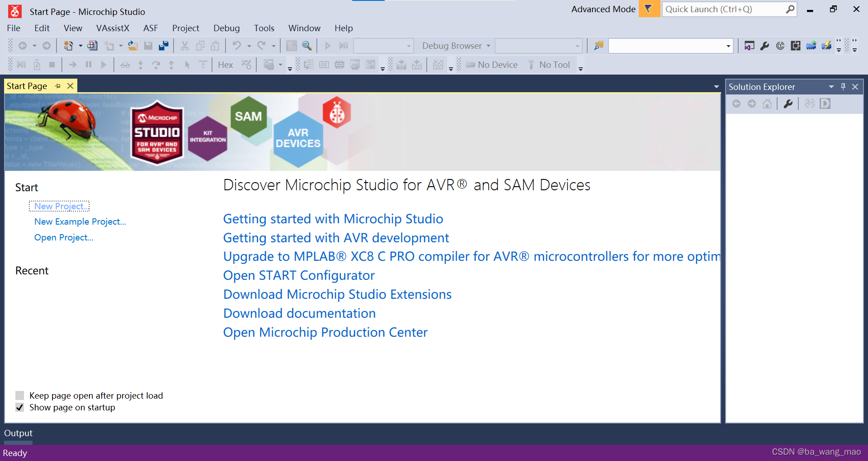Click the Save single floppy icon
This screenshot has width=868, height=461.
pyautogui.click(x=148, y=46)
